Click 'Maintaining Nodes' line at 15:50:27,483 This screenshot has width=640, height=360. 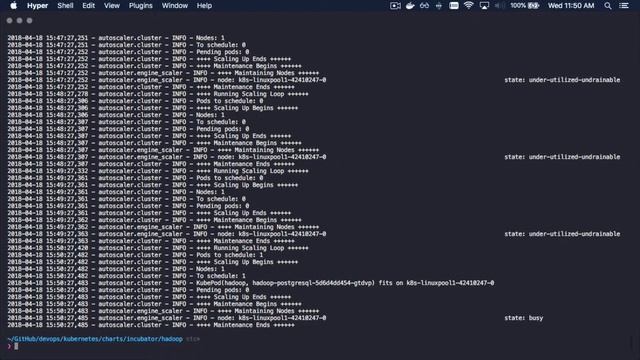pos(163,311)
